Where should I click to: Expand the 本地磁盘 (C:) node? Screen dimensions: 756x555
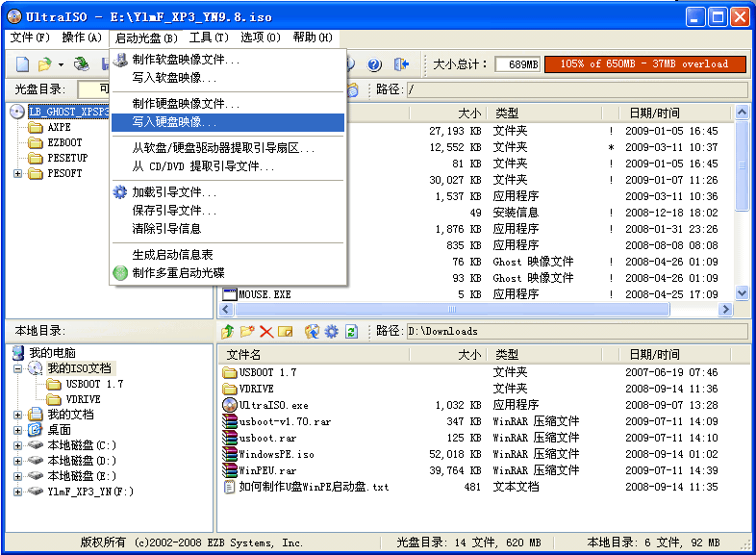18,445
